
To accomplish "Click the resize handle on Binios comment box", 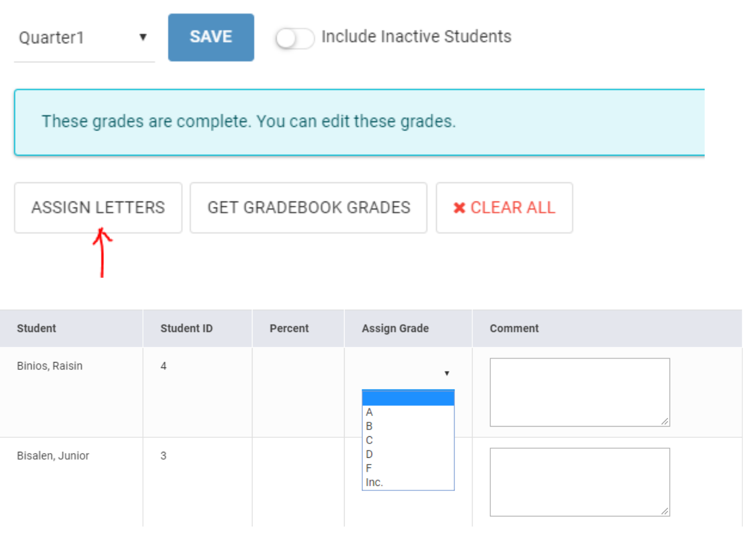I will (x=665, y=422).
